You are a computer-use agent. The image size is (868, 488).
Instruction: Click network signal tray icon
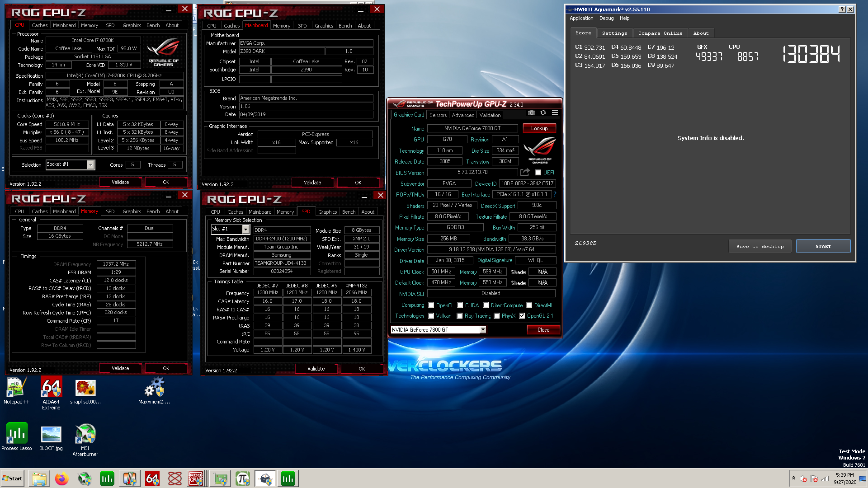[x=826, y=479]
